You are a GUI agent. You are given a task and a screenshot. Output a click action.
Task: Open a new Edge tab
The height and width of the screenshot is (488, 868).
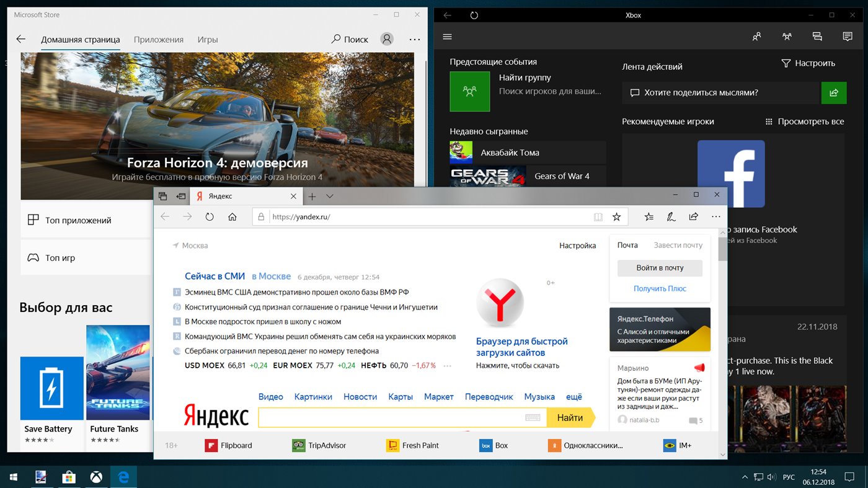[312, 196]
